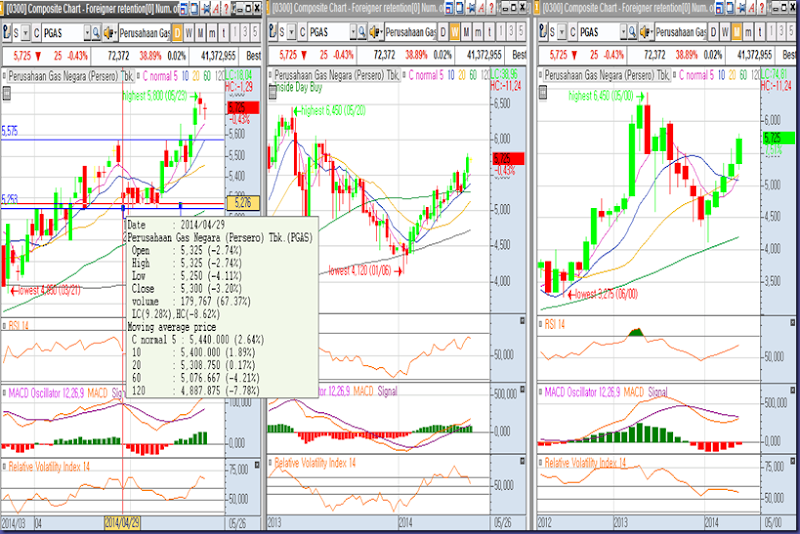Open the S type dropdown in left window
This screenshot has width=800, height=534.
(26, 33)
